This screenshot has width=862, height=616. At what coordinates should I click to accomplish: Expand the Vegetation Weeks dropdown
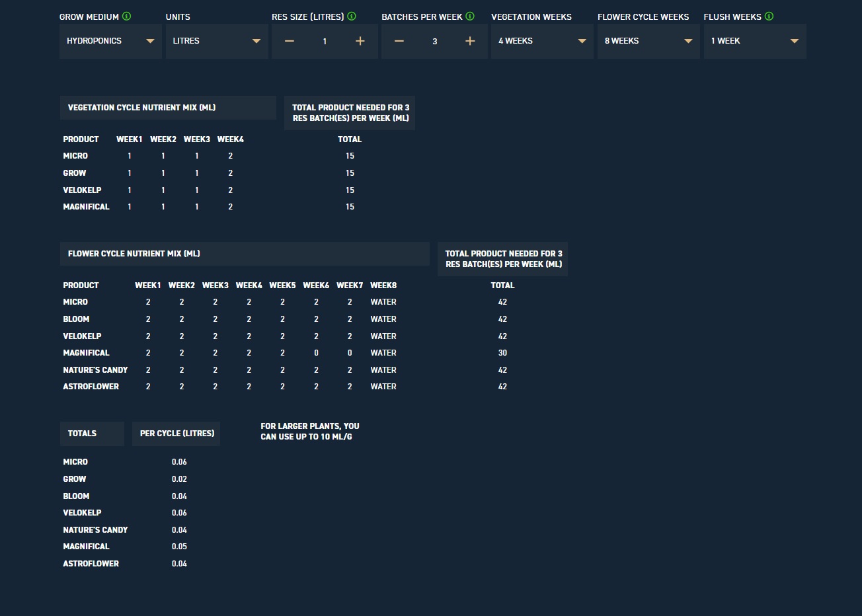tap(542, 41)
